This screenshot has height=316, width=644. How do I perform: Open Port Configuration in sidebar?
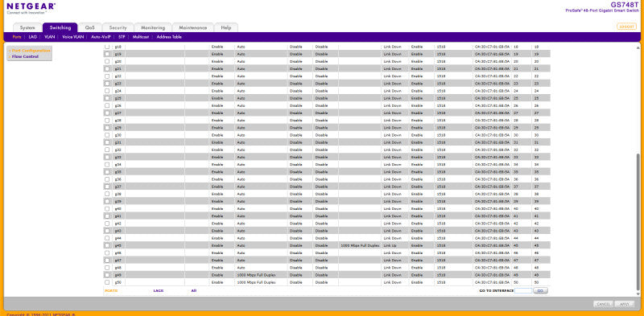coord(31,51)
